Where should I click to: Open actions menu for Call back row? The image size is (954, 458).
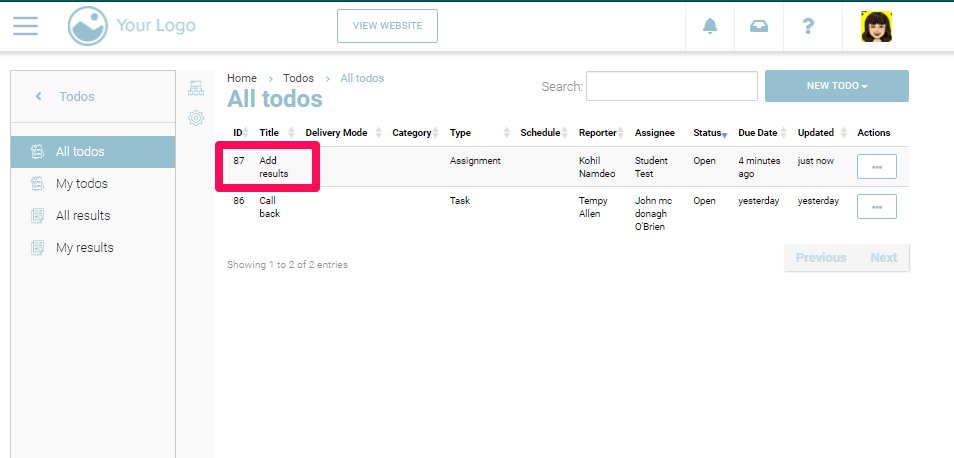pyautogui.click(x=876, y=207)
